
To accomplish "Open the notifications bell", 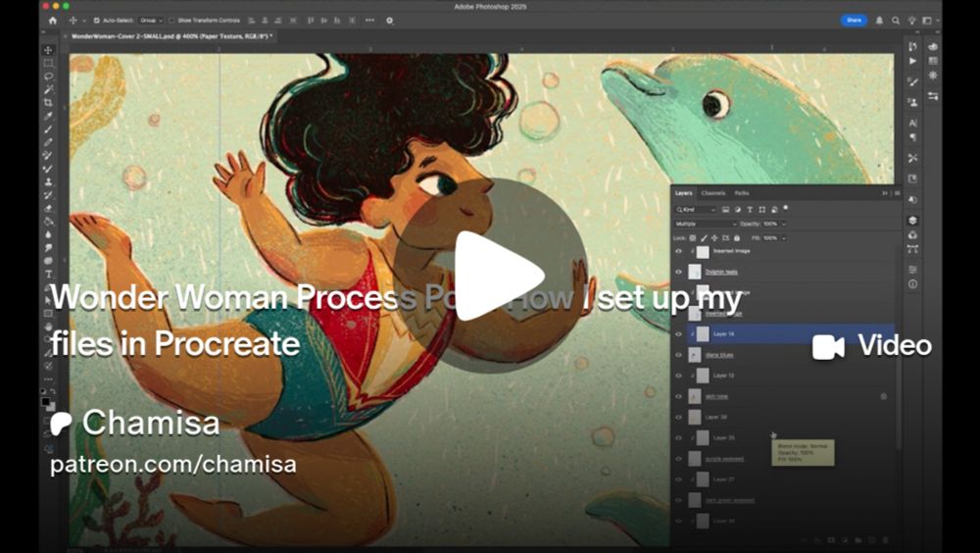I will (x=879, y=21).
